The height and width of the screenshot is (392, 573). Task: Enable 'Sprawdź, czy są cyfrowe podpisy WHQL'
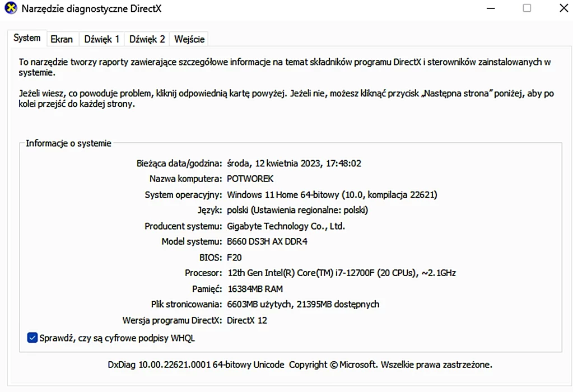click(32, 337)
